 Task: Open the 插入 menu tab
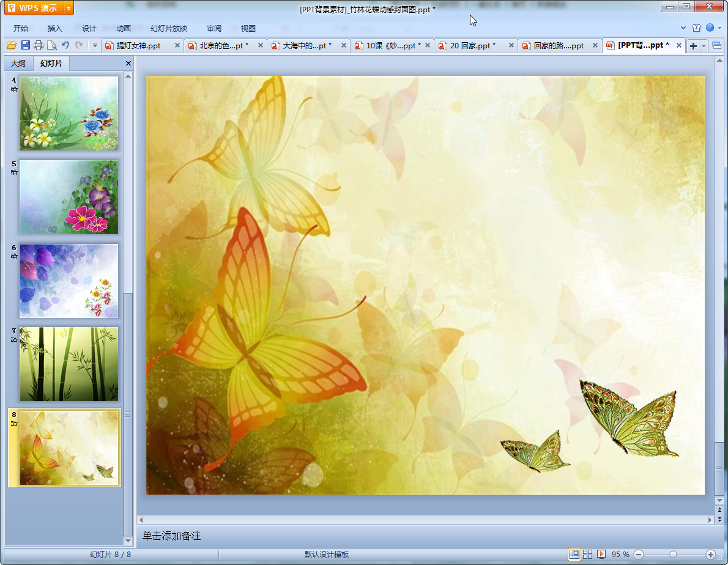point(55,28)
